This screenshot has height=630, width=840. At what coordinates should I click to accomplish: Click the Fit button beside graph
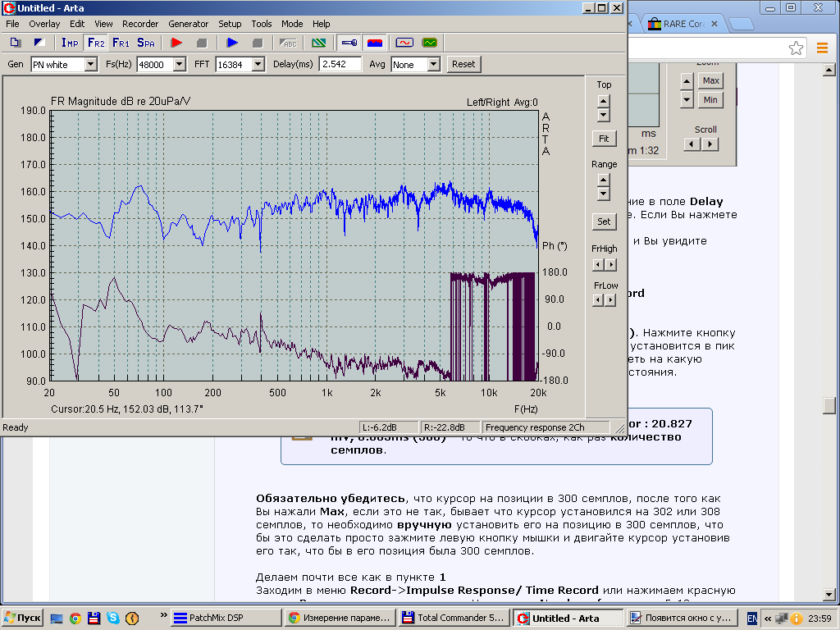tap(603, 139)
